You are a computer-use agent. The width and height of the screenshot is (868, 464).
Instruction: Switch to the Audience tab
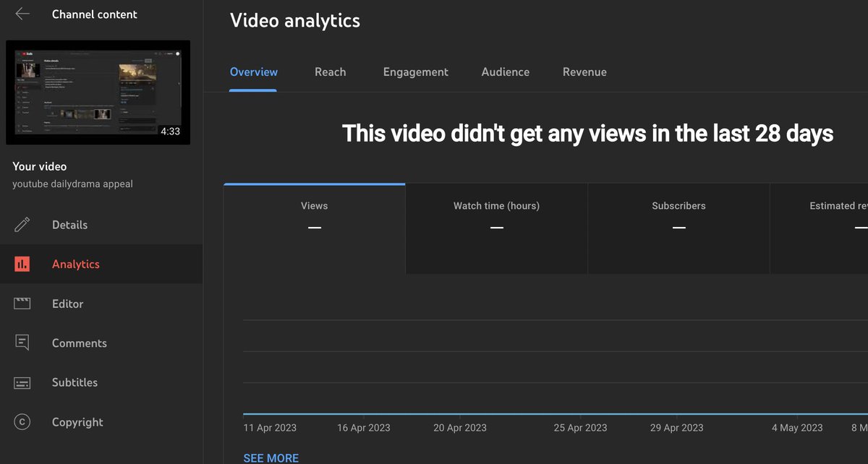click(x=506, y=72)
